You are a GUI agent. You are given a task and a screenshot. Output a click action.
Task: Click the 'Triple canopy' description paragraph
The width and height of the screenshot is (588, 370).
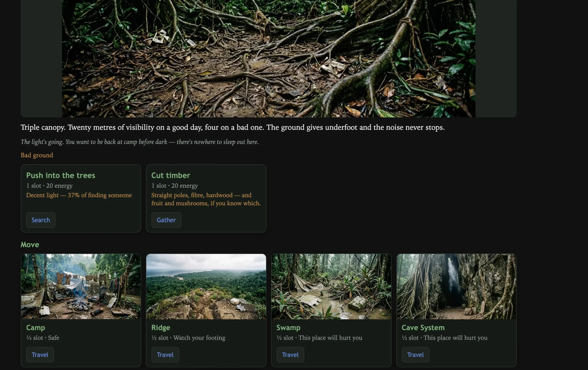232,127
